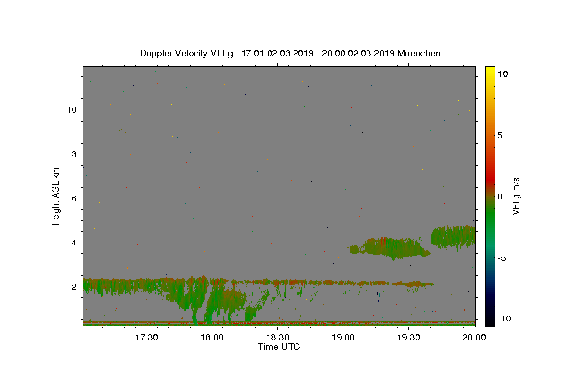
Task: Click the plot title "Doppler Velocity VELg"
Action: click(x=187, y=53)
